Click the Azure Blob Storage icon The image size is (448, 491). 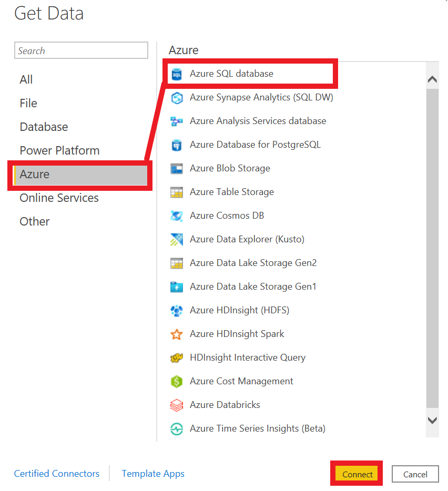[177, 168]
